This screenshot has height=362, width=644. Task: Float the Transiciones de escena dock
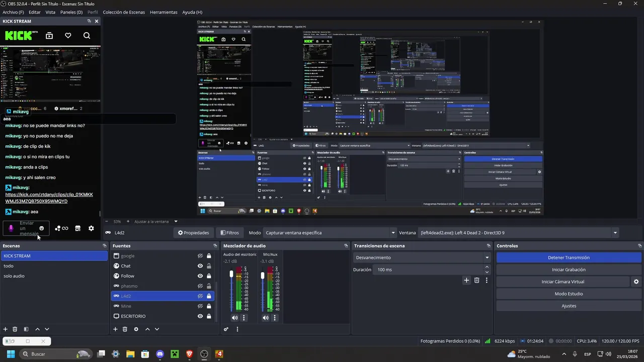tap(489, 246)
